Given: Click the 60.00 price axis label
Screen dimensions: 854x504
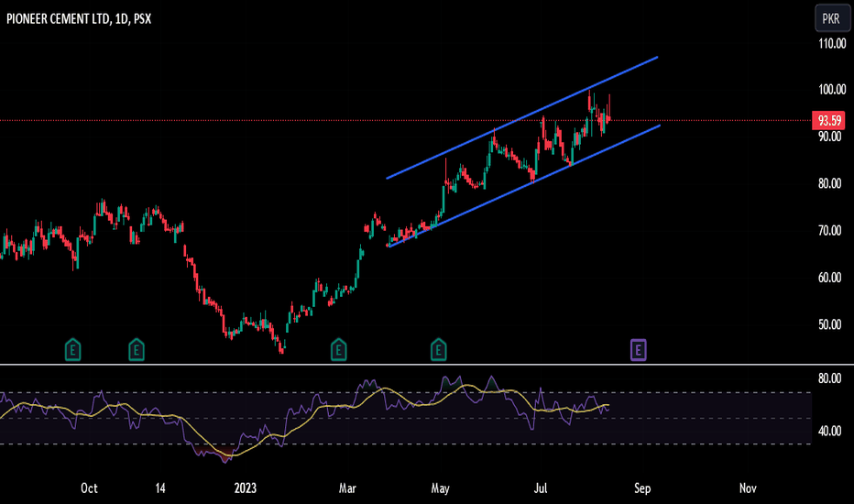Looking at the screenshot, I should 829,278.
